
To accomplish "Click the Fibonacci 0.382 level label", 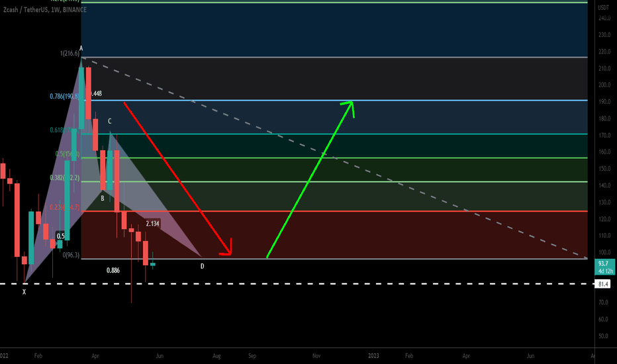I will point(64,178).
